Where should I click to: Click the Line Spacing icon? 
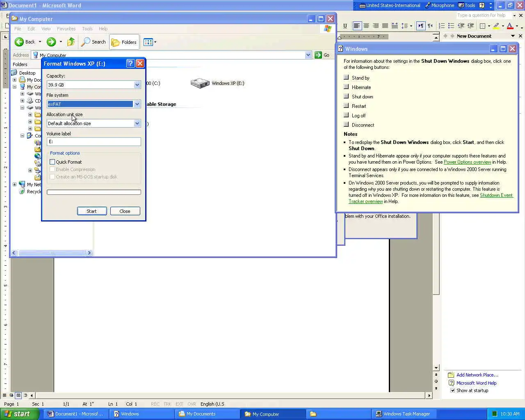(404, 26)
